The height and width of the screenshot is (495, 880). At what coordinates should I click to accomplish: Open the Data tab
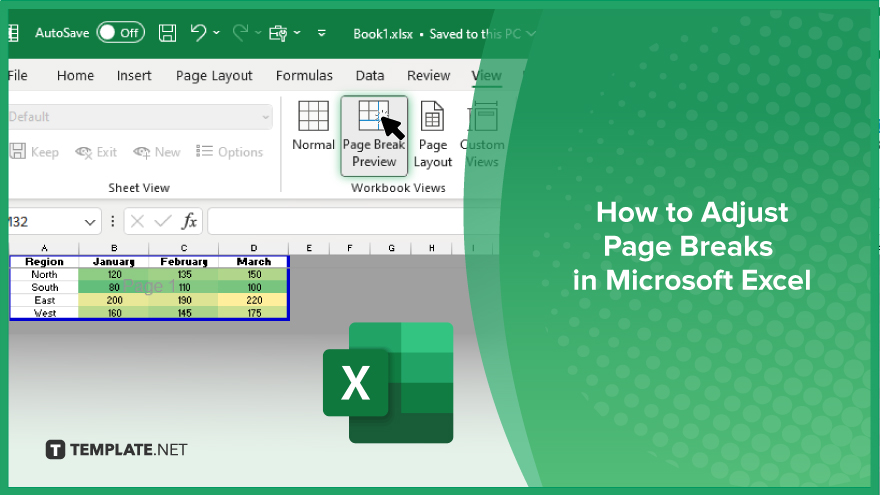tap(370, 75)
